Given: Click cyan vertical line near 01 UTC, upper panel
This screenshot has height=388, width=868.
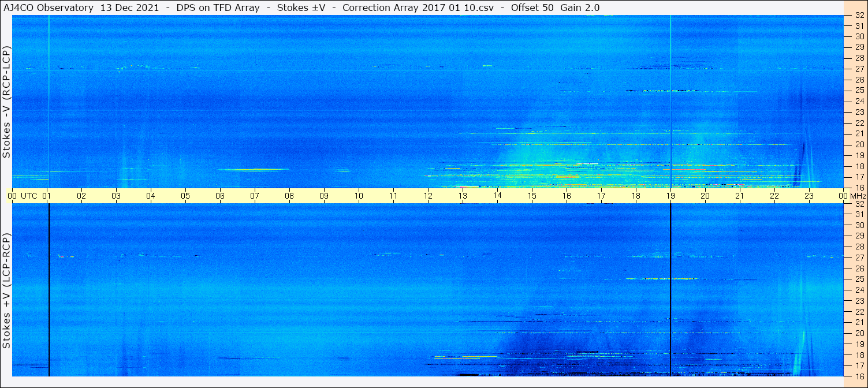Looking at the screenshot, I should (x=49, y=102).
